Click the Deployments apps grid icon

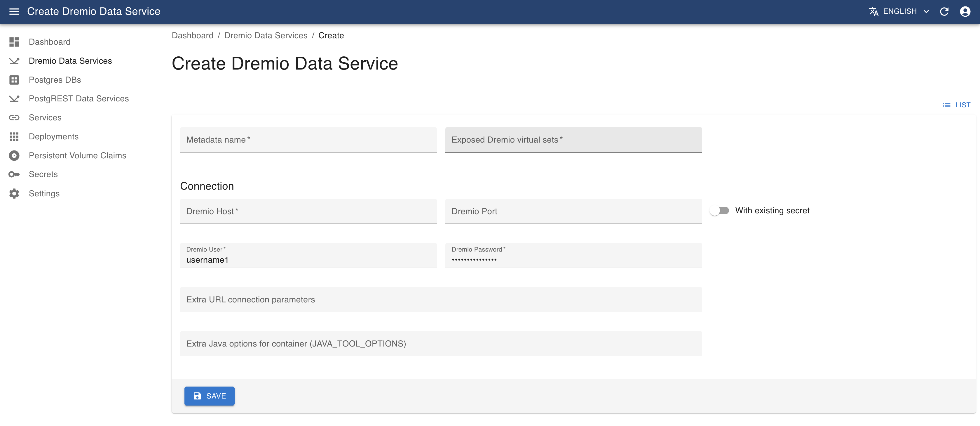14,136
